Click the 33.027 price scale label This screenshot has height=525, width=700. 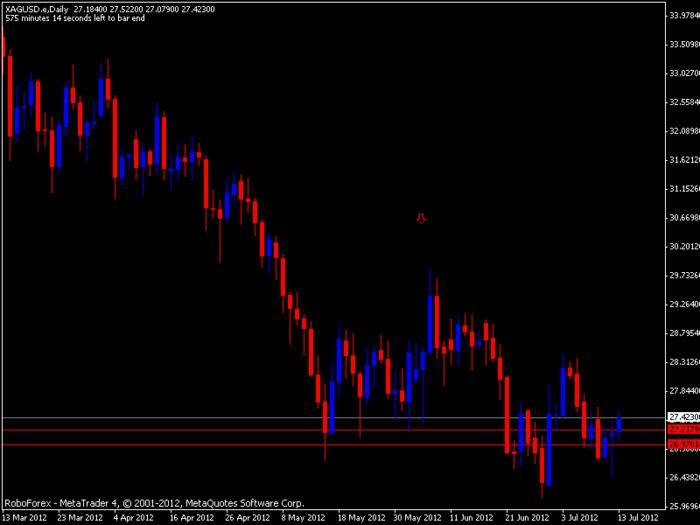coord(684,73)
